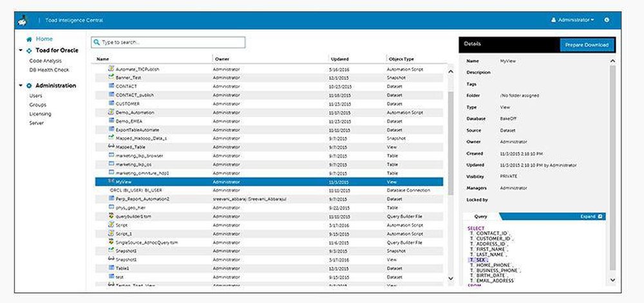This screenshot has height=303, width=644.
Task: Click Automate_TICPublish automation script icon
Action: point(111,68)
